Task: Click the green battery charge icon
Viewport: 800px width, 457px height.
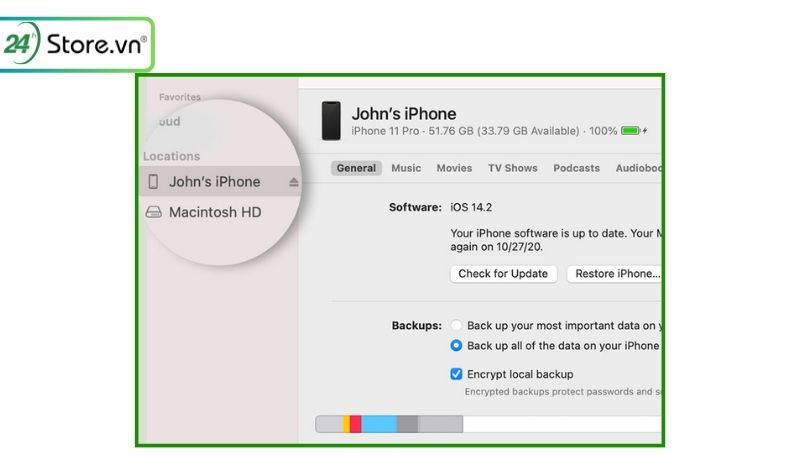Action: click(x=631, y=131)
